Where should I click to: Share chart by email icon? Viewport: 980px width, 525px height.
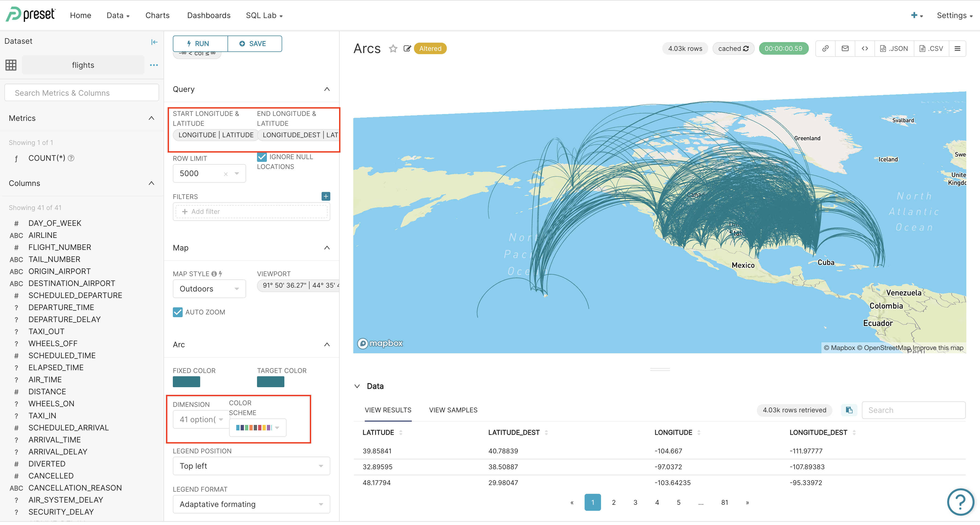tap(845, 49)
